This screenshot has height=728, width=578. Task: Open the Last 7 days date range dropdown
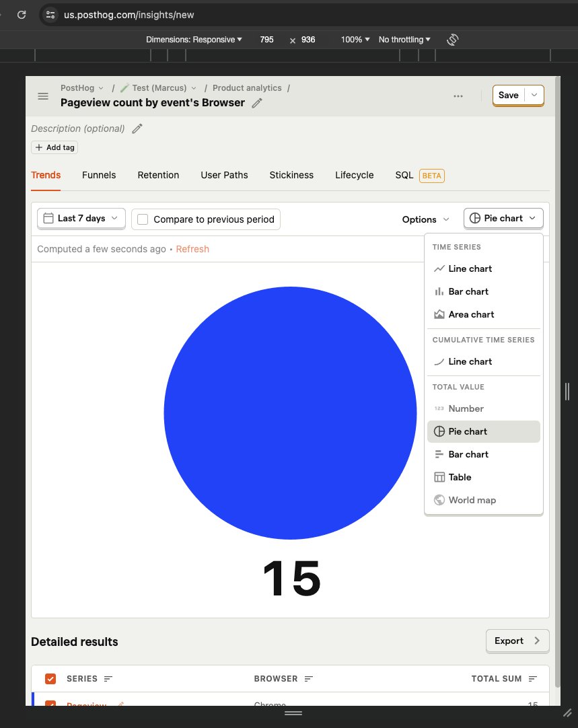[x=81, y=218]
